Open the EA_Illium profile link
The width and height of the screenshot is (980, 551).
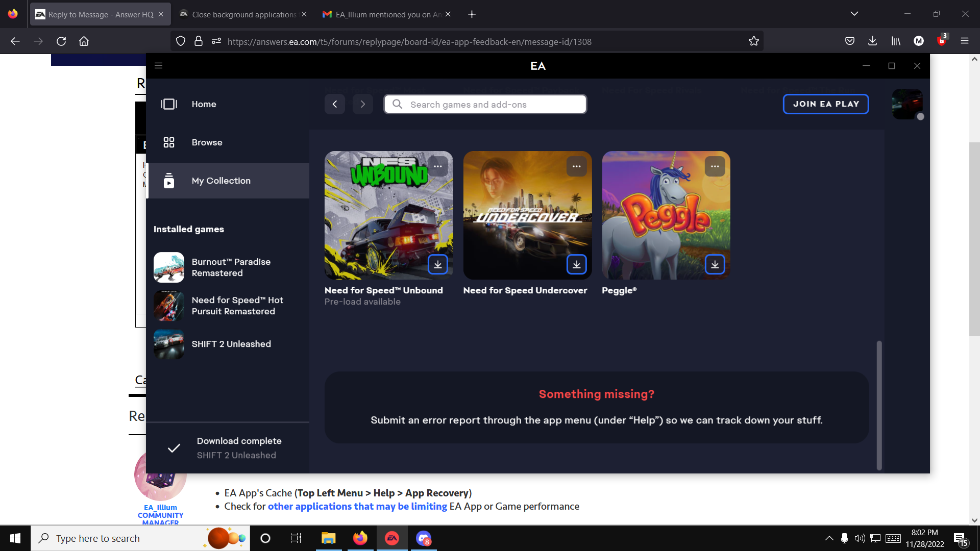[160, 508]
